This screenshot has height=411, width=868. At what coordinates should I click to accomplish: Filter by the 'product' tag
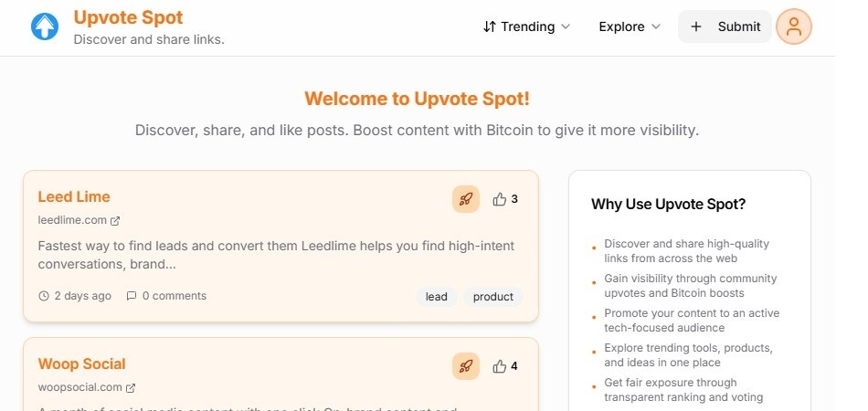(x=493, y=297)
